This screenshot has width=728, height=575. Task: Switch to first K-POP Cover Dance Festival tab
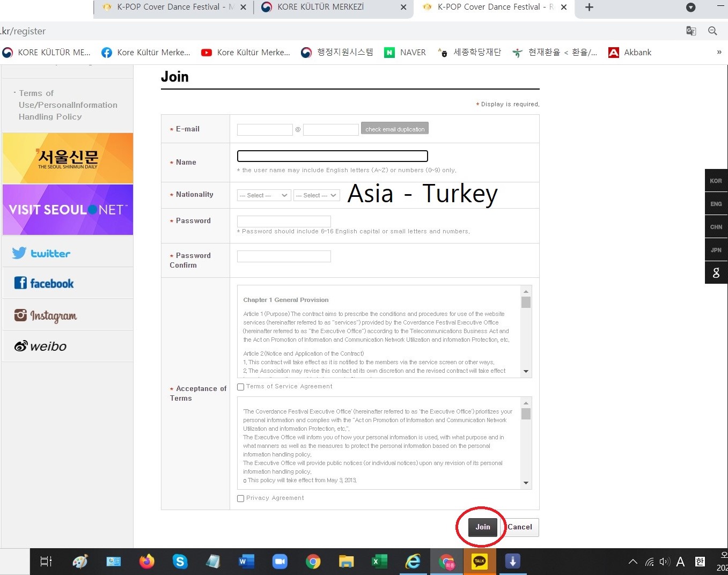pyautogui.click(x=168, y=7)
